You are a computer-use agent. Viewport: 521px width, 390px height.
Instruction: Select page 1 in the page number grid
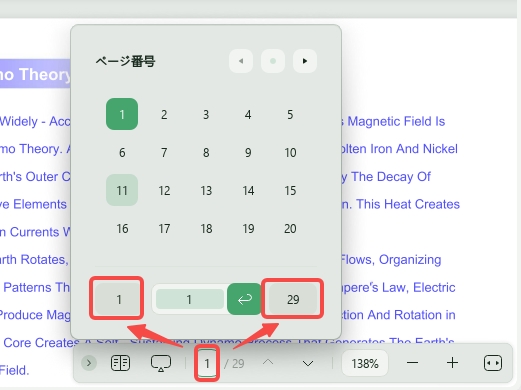[122, 114]
